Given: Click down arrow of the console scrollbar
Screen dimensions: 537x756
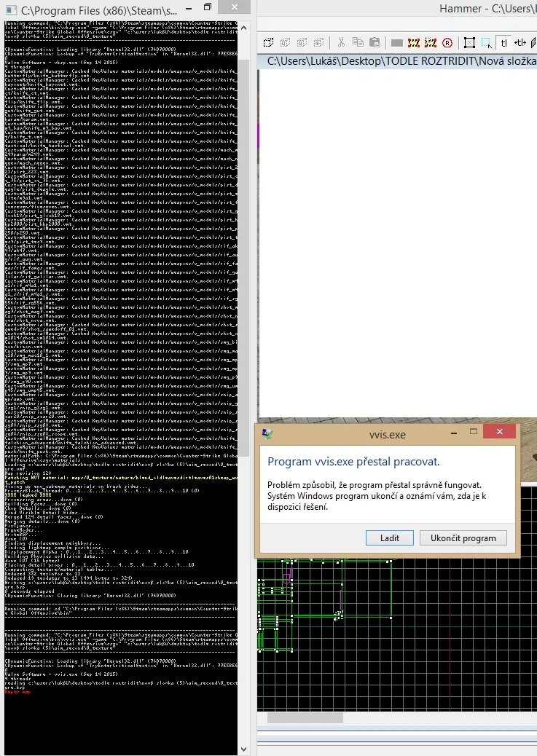Looking at the screenshot, I should click(x=243, y=749).
